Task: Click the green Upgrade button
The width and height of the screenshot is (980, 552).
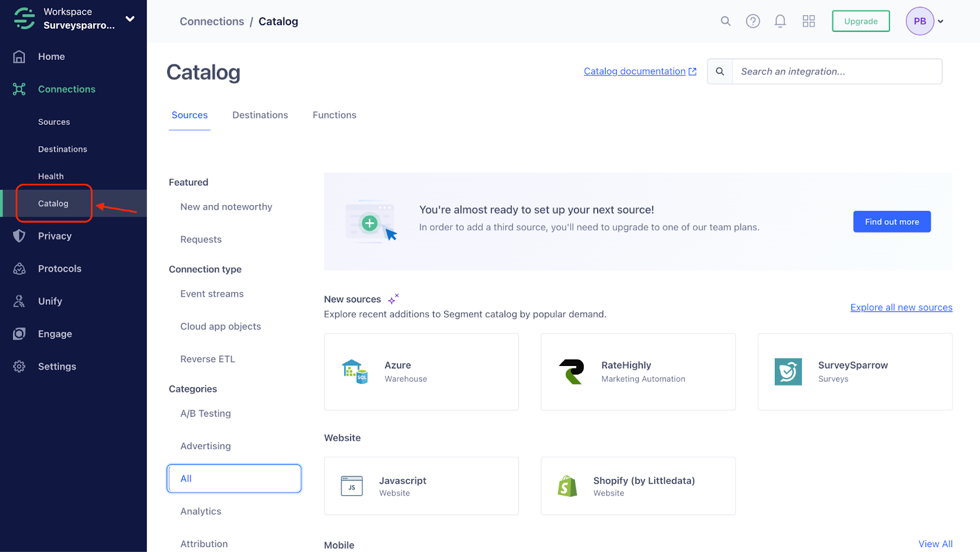Action: pyautogui.click(x=861, y=21)
